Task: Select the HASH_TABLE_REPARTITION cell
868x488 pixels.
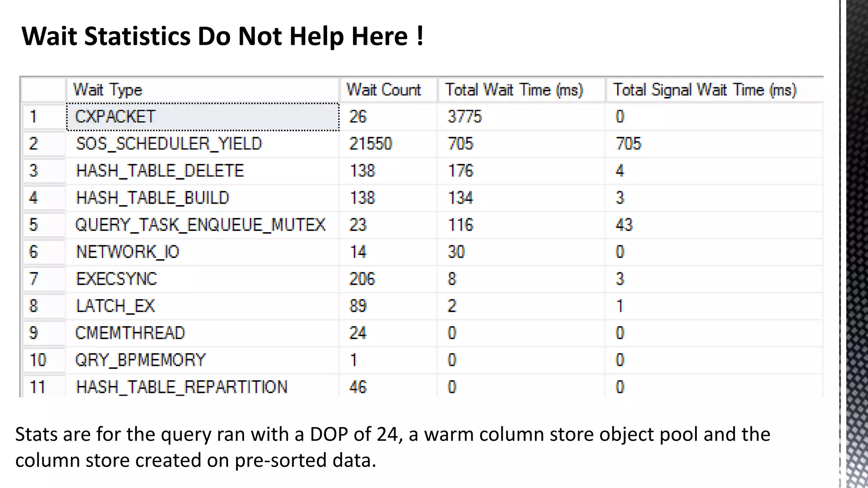Action: click(x=203, y=386)
